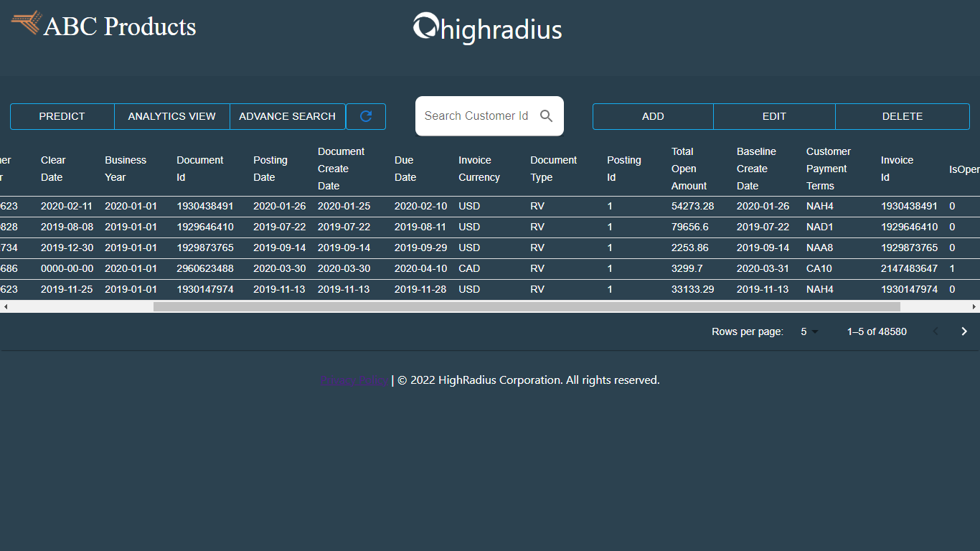Expand the rows-per-page options showing 5
The width and height of the screenshot is (980, 551).
(809, 331)
